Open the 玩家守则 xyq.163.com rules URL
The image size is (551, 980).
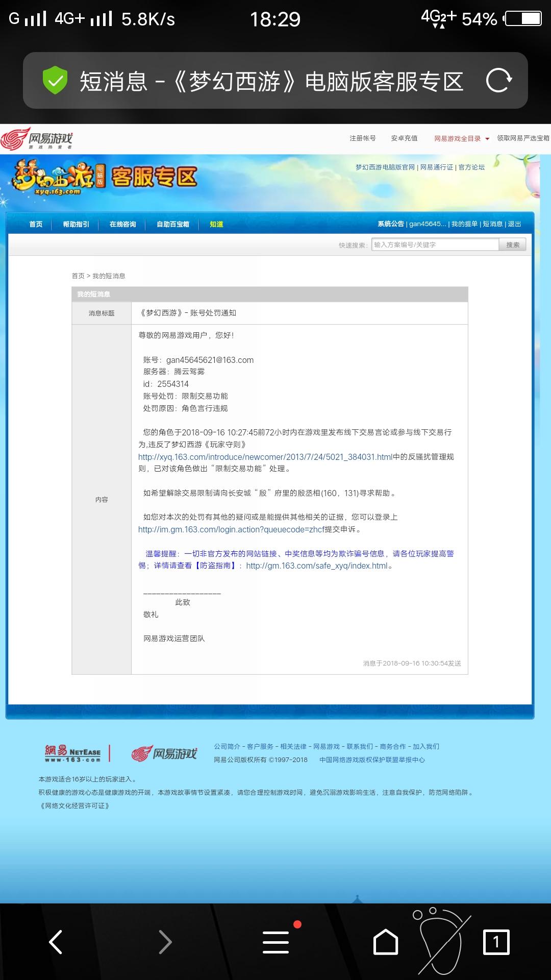265,457
